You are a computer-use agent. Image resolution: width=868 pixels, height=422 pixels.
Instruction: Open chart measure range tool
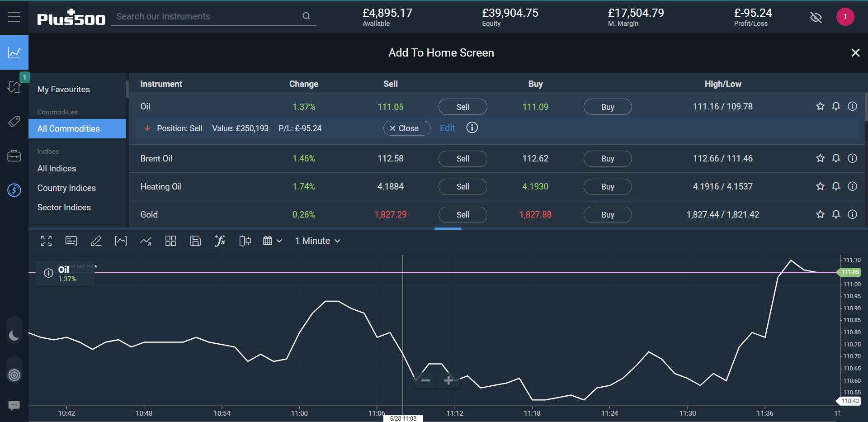(121, 241)
